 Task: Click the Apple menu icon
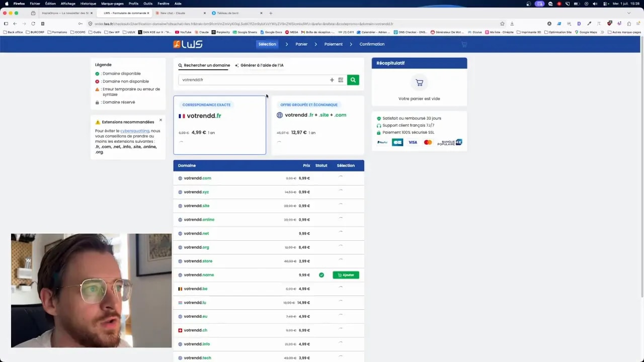pyautogui.click(x=6, y=4)
